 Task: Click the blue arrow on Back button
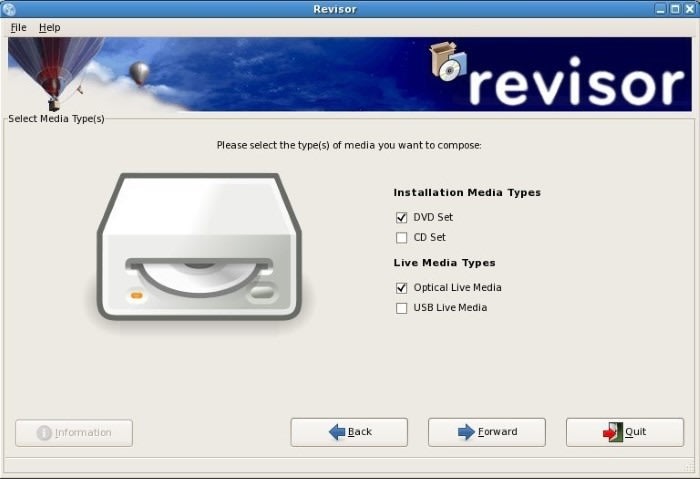click(x=337, y=432)
